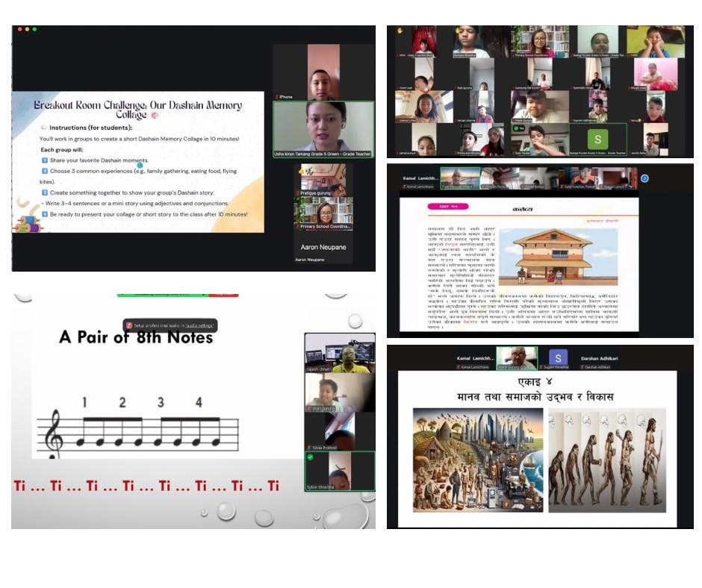The height and width of the screenshot is (588, 702).
Task: Click the blue next-participants arrow in video strip
Action: (644, 178)
